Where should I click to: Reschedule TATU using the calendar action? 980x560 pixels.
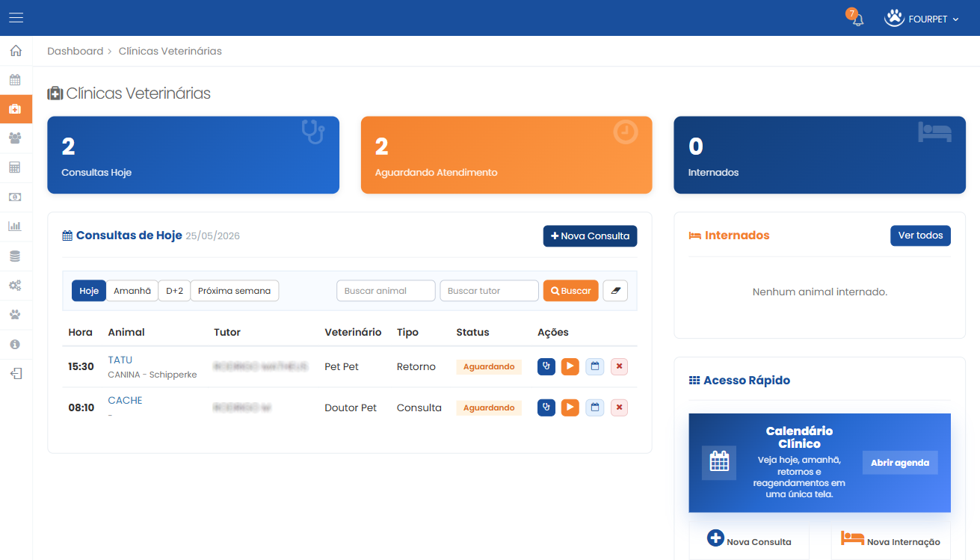(x=595, y=367)
